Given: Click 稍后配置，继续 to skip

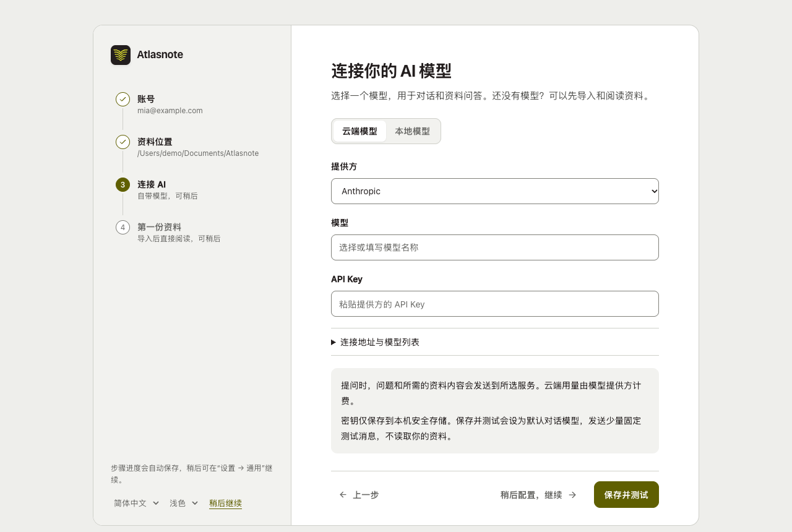Looking at the screenshot, I should click(538, 495).
